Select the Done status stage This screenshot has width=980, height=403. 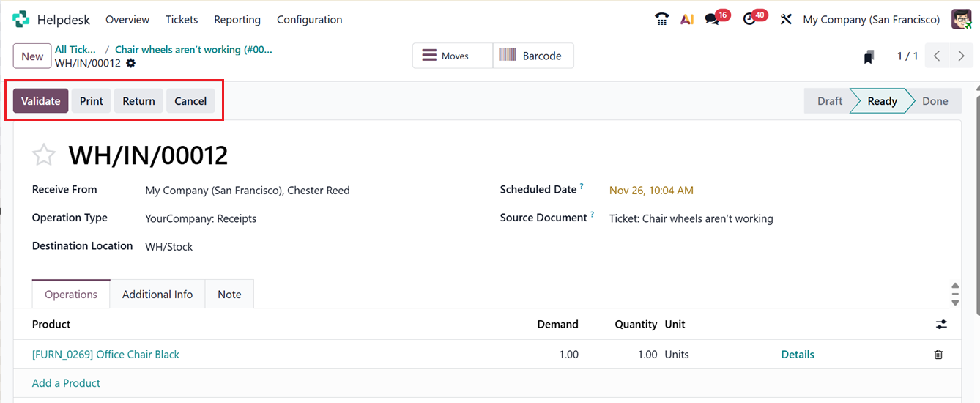pos(935,101)
